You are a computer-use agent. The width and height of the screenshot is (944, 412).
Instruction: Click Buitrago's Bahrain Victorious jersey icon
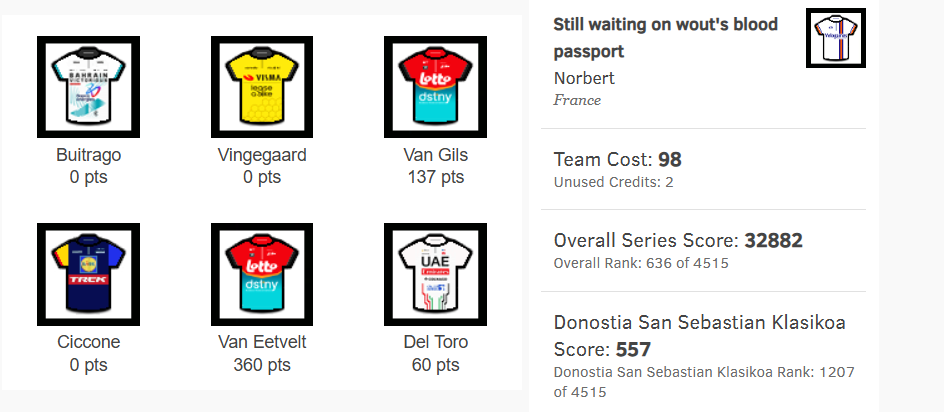pos(88,87)
